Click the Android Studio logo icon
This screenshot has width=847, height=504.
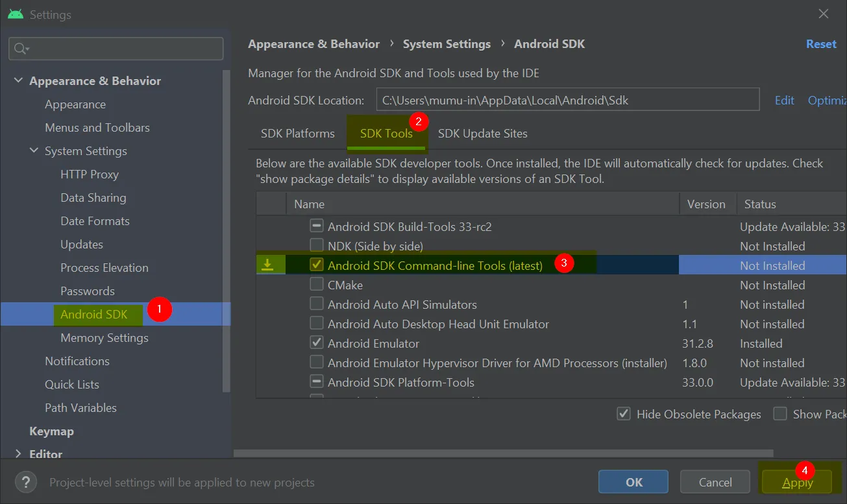[x=16, y=14]
